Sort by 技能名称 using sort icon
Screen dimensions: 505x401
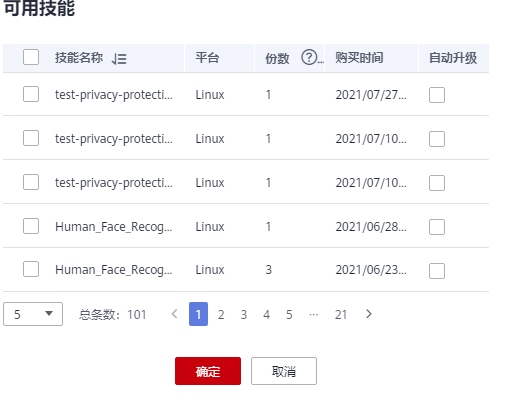point(119,59)
